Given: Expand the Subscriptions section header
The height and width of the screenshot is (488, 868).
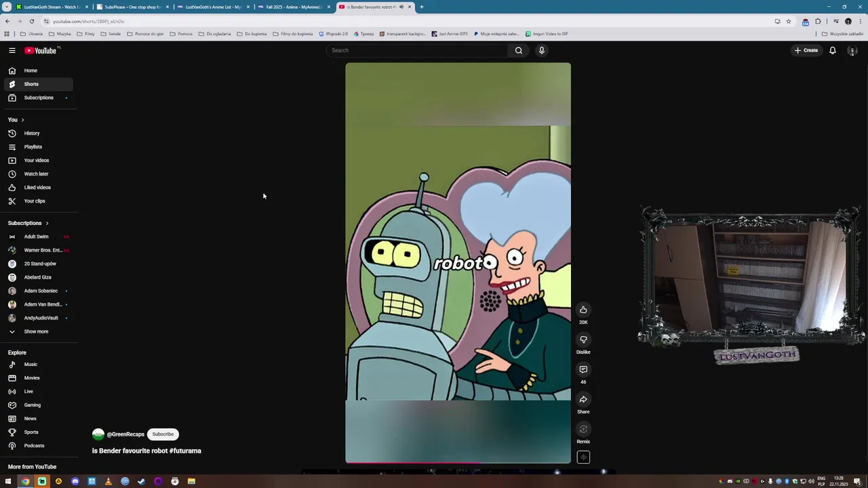Looking at the screenshot, I should pos(28,223).
